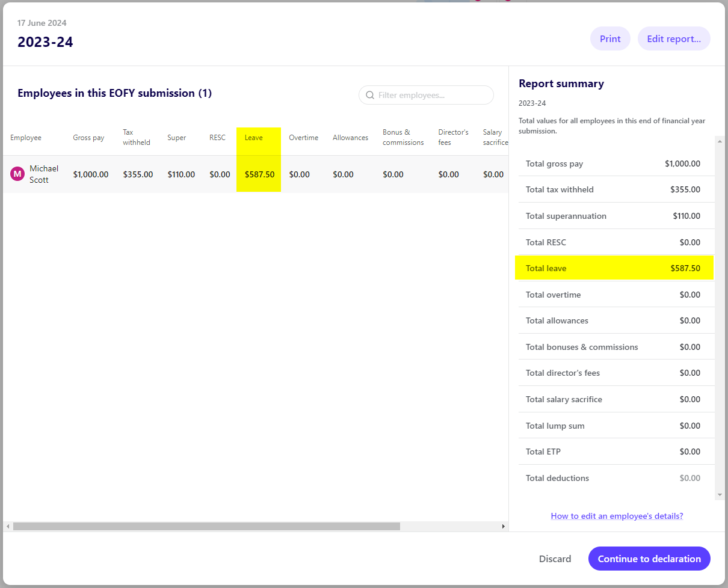
Task: Click the Total gross pay summary row
Action: (x=616, y=164)
